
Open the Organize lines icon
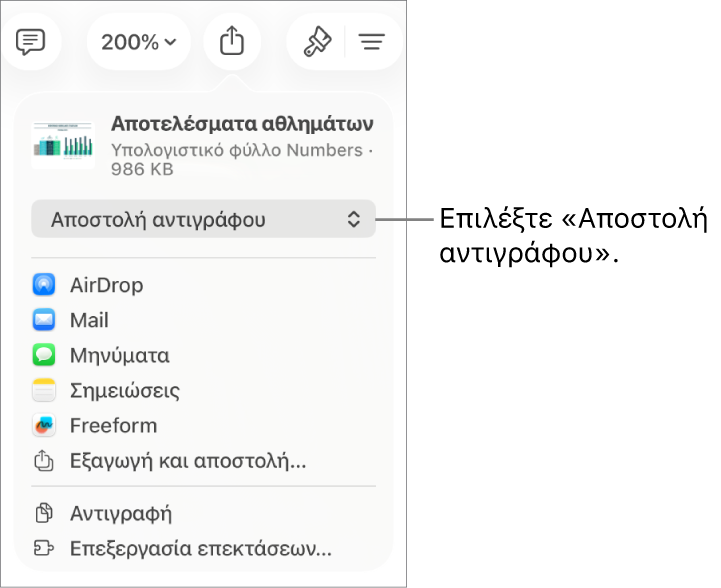tap(372, 42)
